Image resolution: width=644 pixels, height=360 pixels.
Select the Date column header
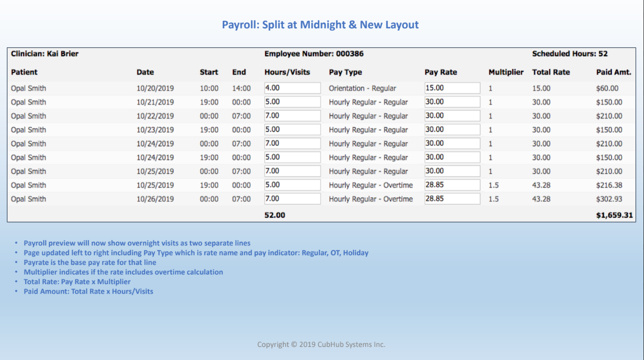click(x=145, y=72)
